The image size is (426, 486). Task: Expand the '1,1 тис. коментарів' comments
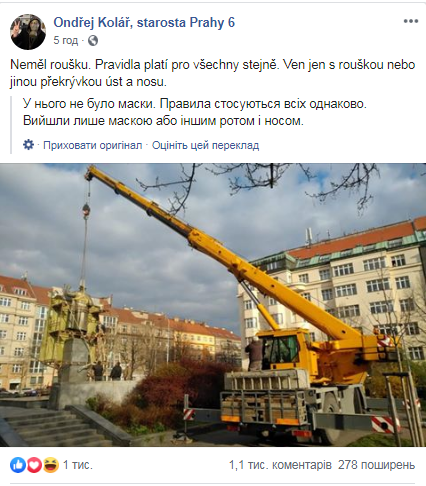click(280, 465)
